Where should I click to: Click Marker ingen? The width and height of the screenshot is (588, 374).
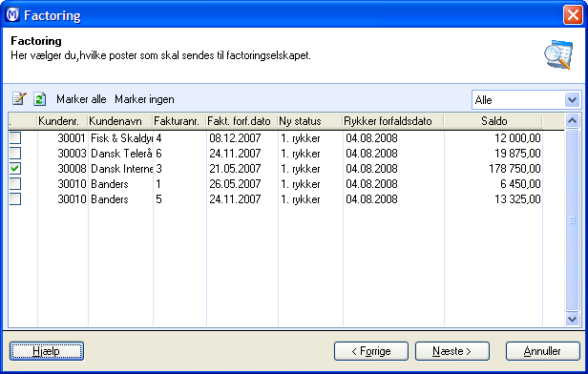coord(144,99)
